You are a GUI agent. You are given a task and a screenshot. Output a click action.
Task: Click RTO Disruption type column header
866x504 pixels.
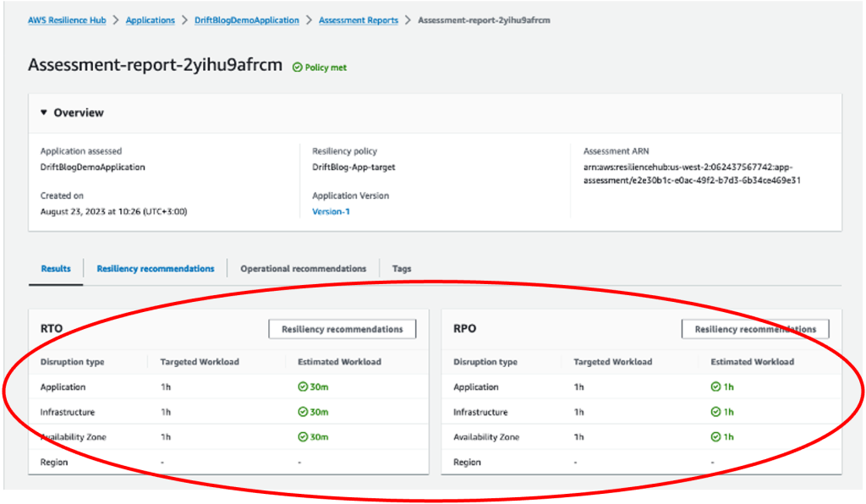(73, 362)
